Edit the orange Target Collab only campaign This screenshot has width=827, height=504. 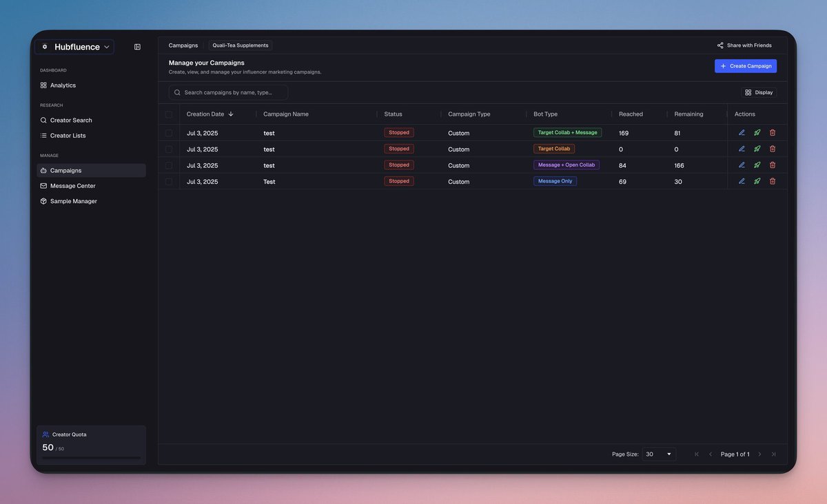742,149
